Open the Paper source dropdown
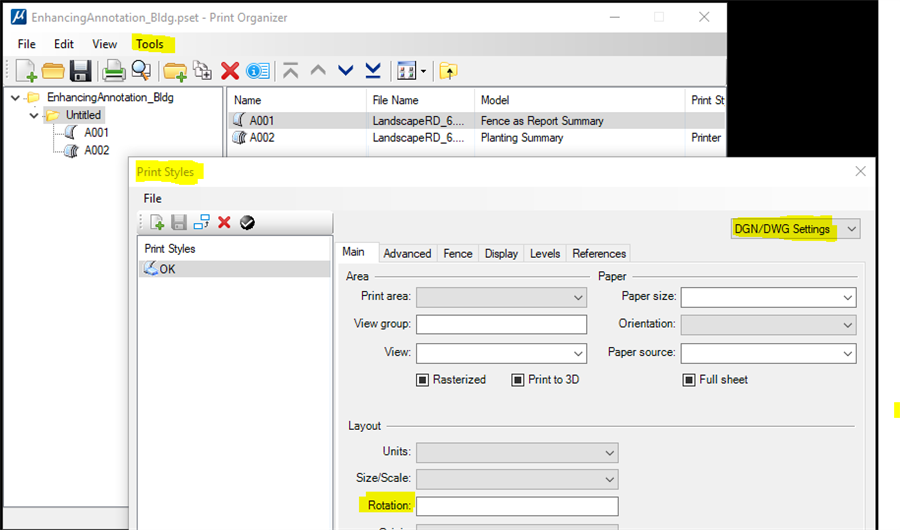This screenshot has height=530, width=900. click(768, 353)
